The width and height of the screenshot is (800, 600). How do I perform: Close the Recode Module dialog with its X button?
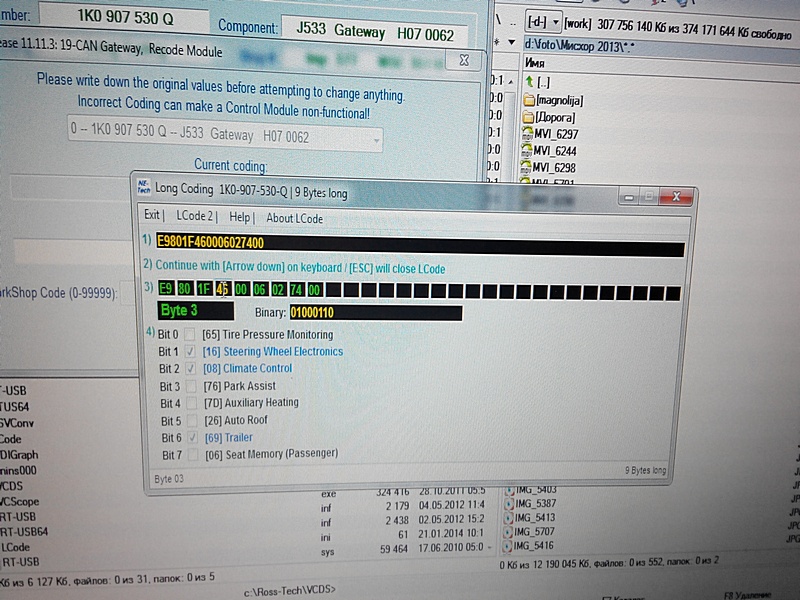click(x=464, y=60)
